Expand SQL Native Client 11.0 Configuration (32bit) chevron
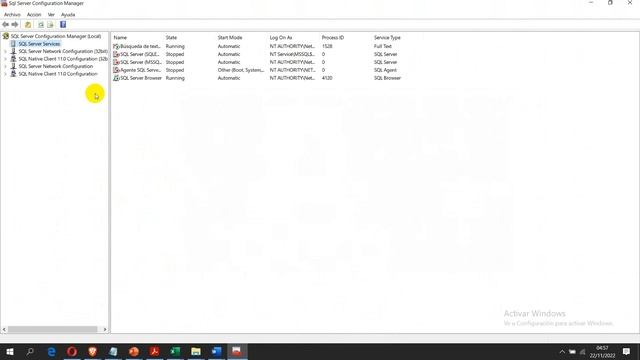Screen dimensions: 640x360 [5, 59]
